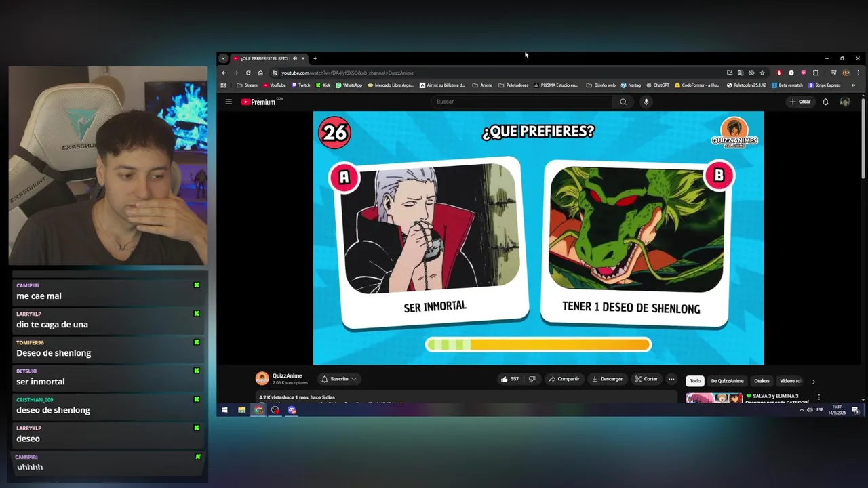Open the Stripe Express bookmark
This screenshot has height=488, width=868.
point(825,85)
